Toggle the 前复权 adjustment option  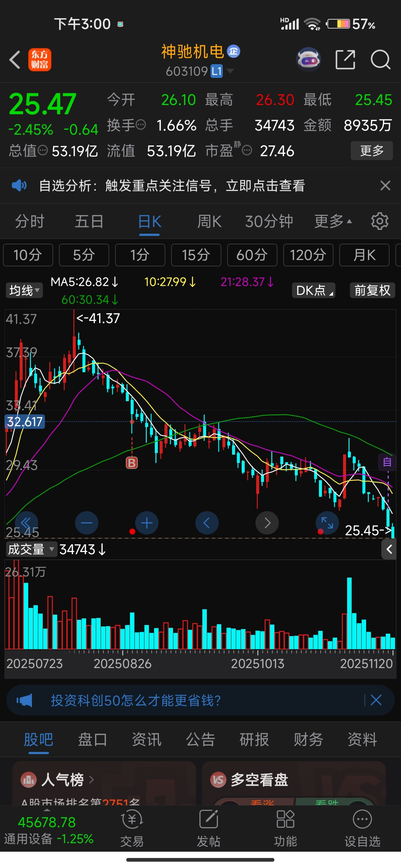372,290
